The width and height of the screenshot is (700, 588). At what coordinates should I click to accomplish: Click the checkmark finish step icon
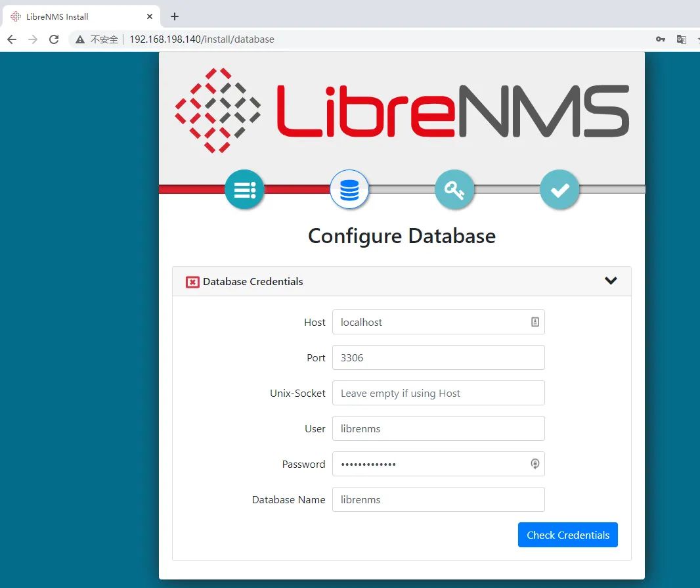coord(559,189)
